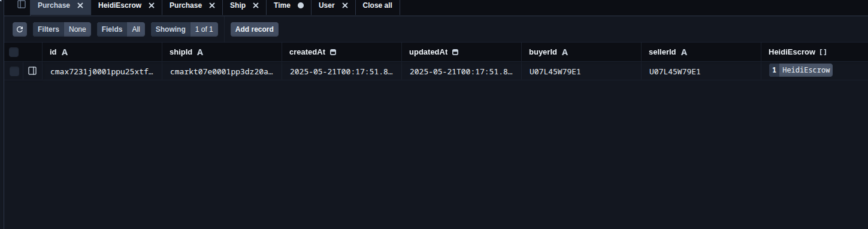This screenshot has width=868, height=229.
Task: Select the id cell cmax7231j0001ppu25xtf
Action: [102, 71]
